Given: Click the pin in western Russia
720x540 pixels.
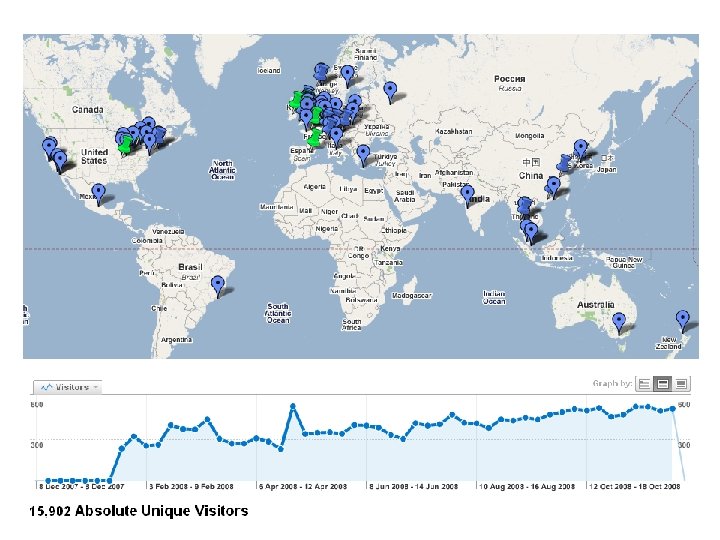Looking at the screenshot, I should click(x=390, y=91).
